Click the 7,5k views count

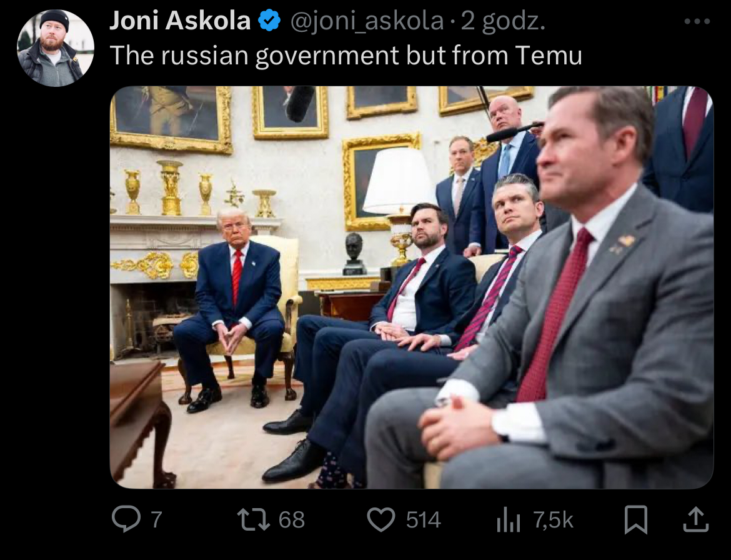point(553,519)
